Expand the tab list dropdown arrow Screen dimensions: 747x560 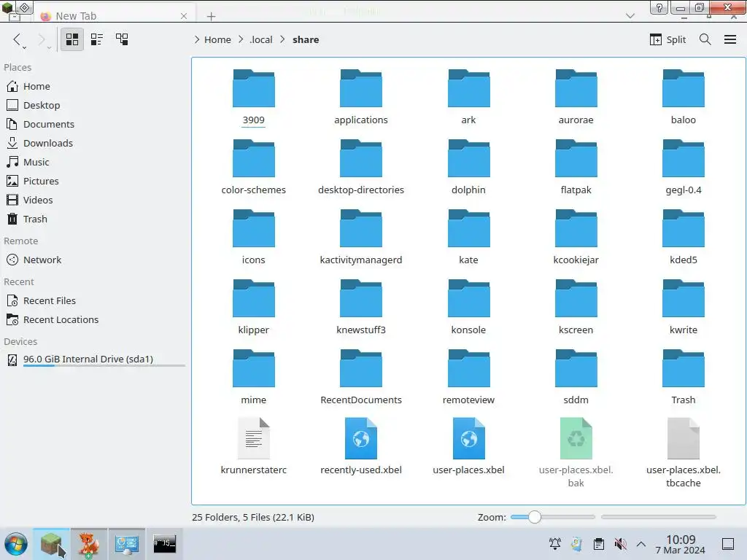pyautogui.click(x=630, y=16)
